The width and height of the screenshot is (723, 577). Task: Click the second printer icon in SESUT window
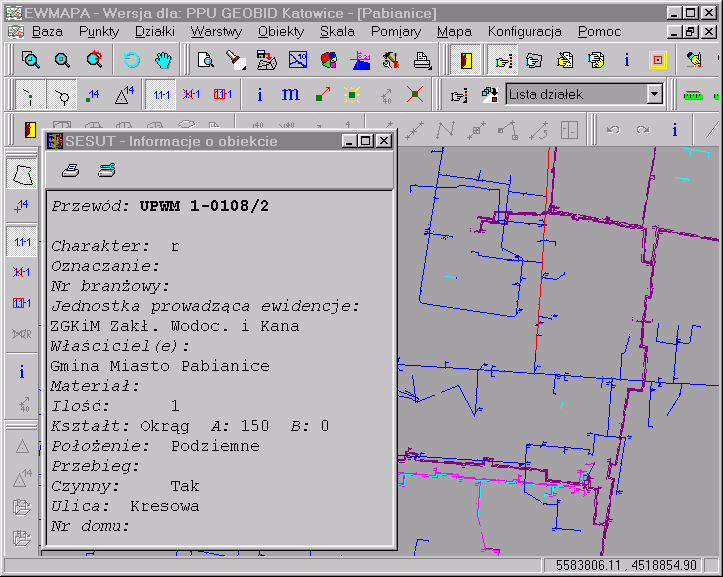106,169
